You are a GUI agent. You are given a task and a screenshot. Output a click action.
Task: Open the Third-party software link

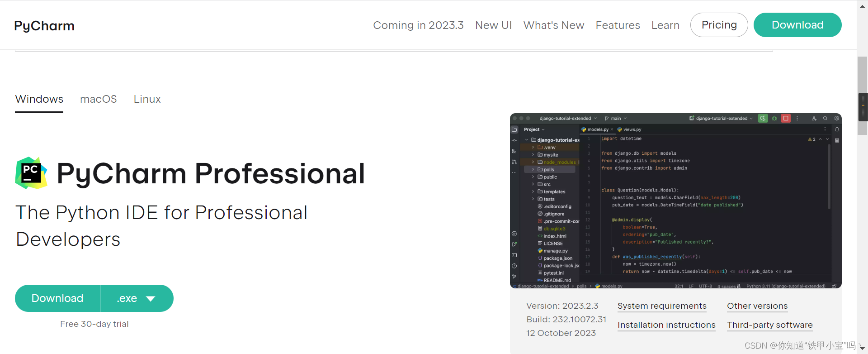tap(769, 325)
